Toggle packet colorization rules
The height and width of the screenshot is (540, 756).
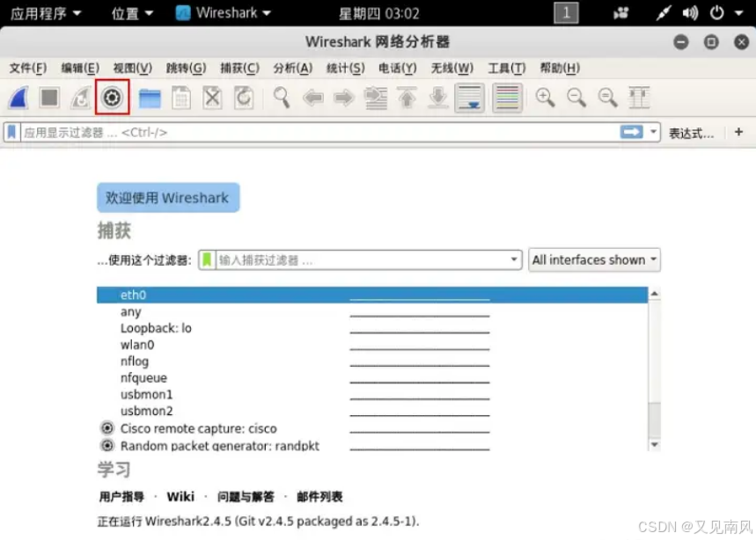(507, 98)
